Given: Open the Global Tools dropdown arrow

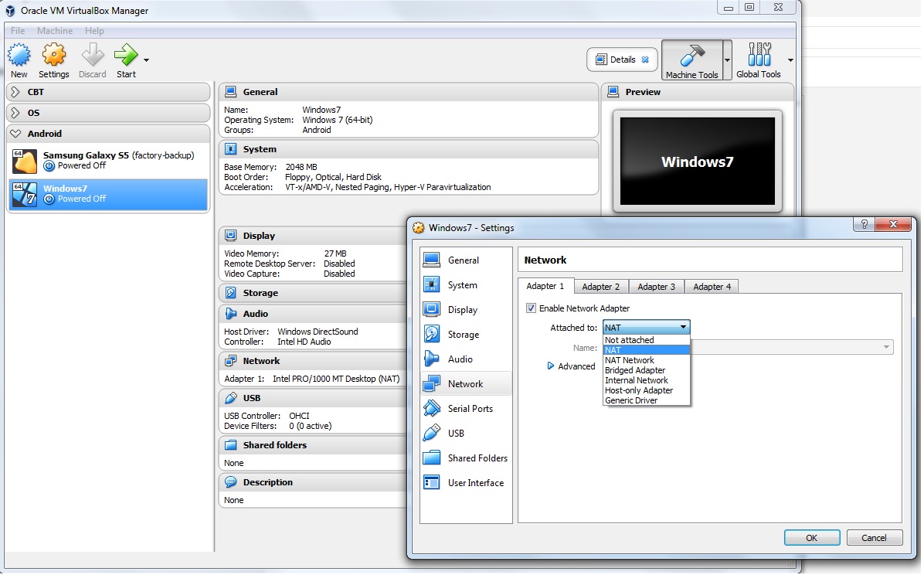Looking at the screenshot, I should (x=790, y=60).
